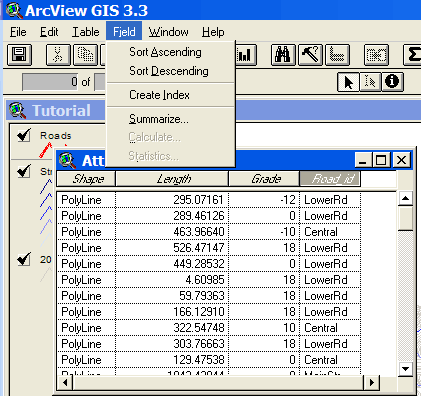The width and height of the screenshot is (421, 396).
Task: Open the Edit menu
Action: (x=49, y=32)
